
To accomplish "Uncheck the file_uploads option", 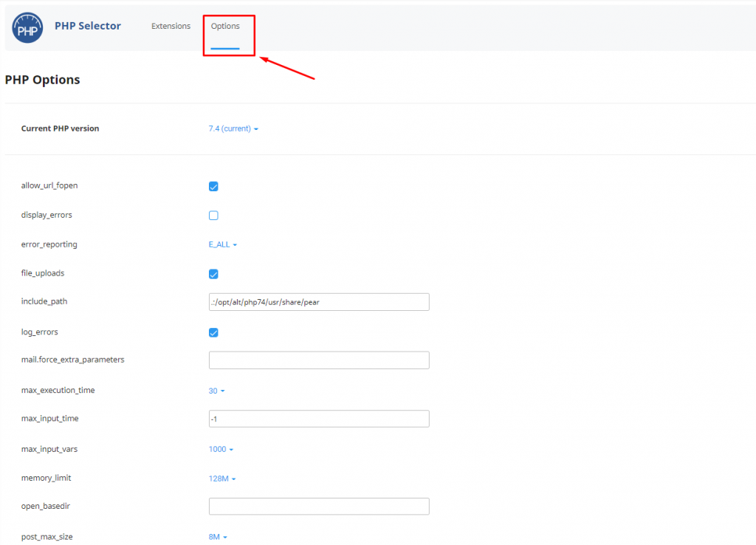I will (x=213, y=274).
